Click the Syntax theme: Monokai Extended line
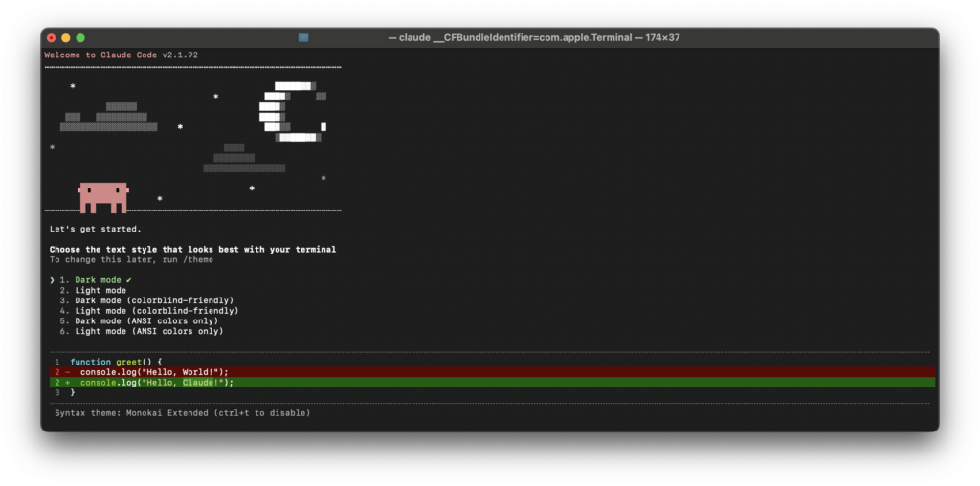The image size is (980, 486). 182,413
